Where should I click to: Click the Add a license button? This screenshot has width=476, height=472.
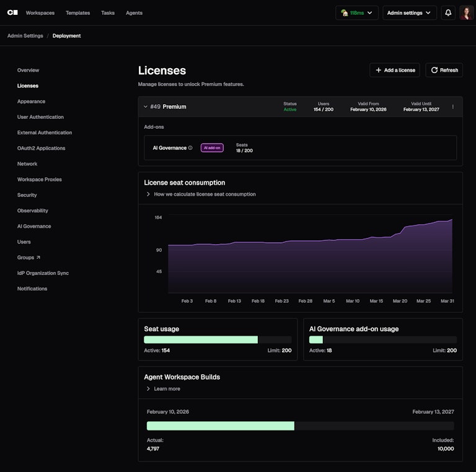[x=395, y=70]
